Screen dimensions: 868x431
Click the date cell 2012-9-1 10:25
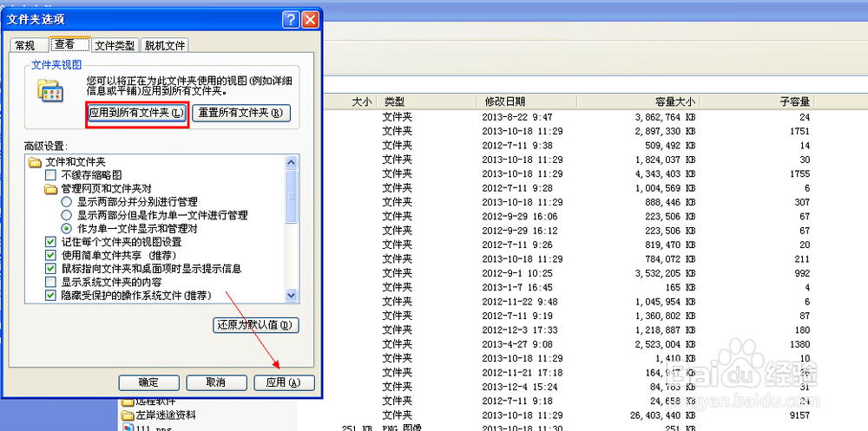coord(517,273)
